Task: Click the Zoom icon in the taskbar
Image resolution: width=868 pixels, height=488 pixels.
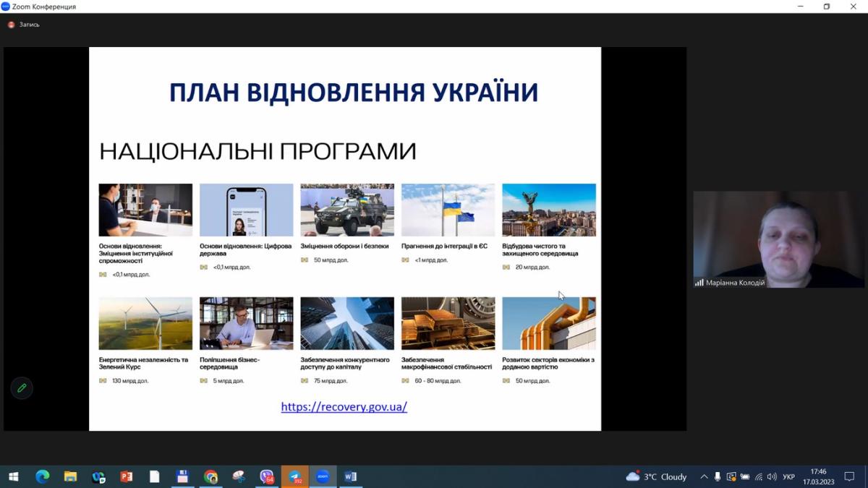Action: 323,476
